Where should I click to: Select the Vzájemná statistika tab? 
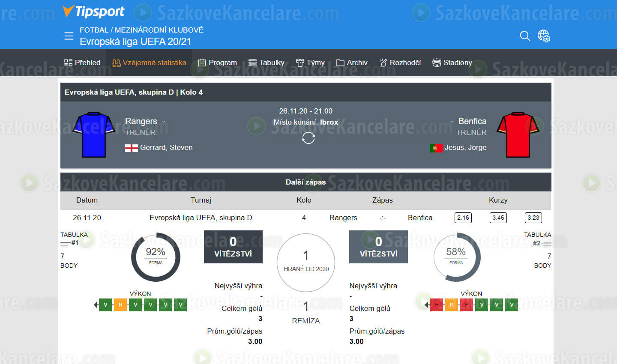click(149, 63)
